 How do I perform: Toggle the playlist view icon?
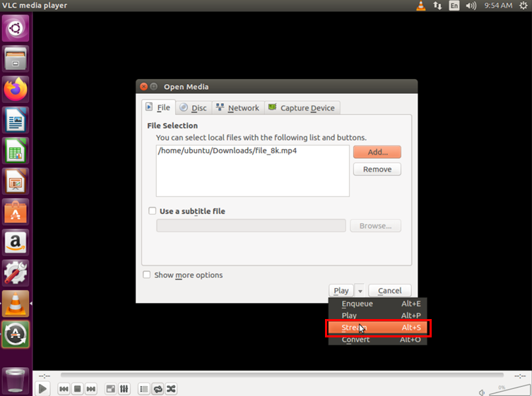144,388
